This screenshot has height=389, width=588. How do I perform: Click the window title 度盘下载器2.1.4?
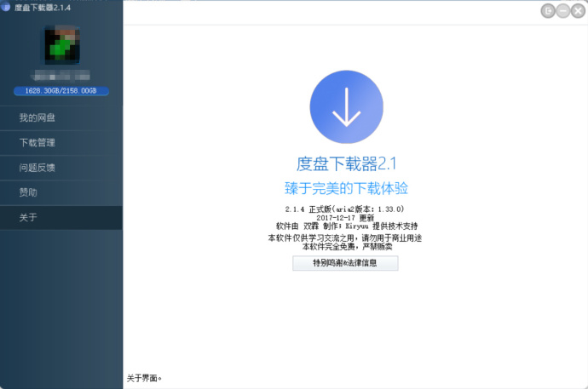(x=43, y=8)
